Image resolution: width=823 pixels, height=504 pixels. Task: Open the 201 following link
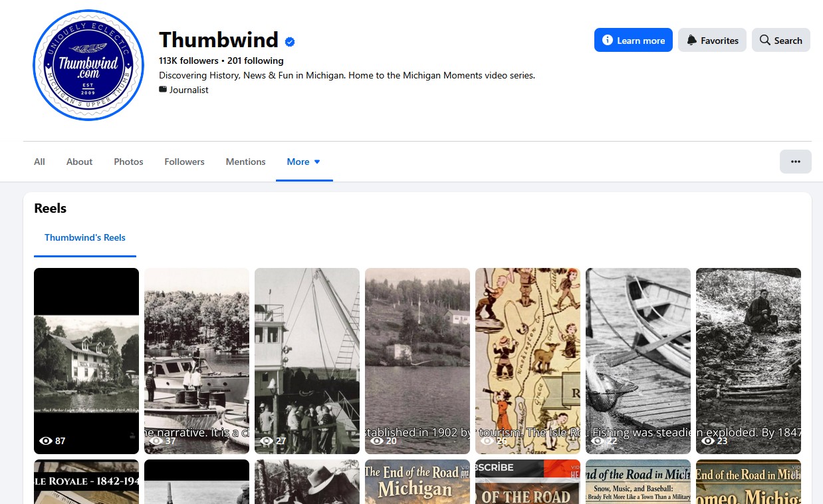(255, 61)
